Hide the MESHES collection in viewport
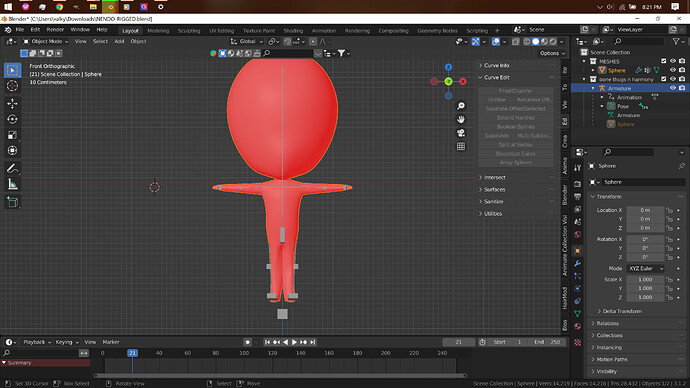Screen dimensions: 690x388 coord(673,61)
